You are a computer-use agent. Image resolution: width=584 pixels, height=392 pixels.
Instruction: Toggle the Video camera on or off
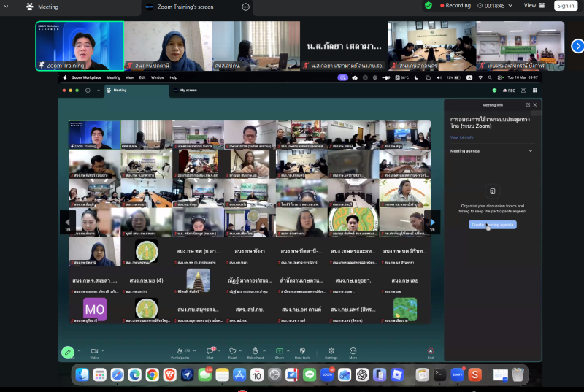(93, 351)
